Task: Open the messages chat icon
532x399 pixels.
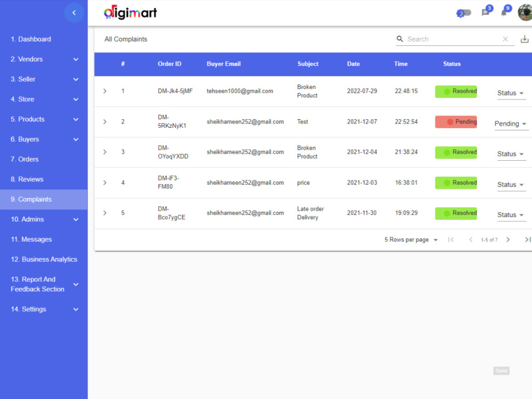Action: (486, 13)
